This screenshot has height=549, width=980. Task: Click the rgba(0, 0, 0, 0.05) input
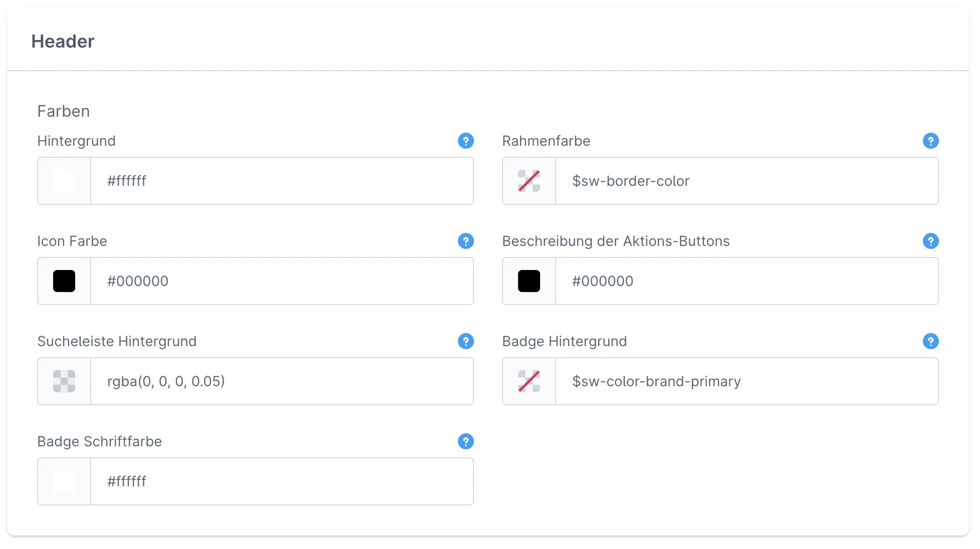coord(282,381)
